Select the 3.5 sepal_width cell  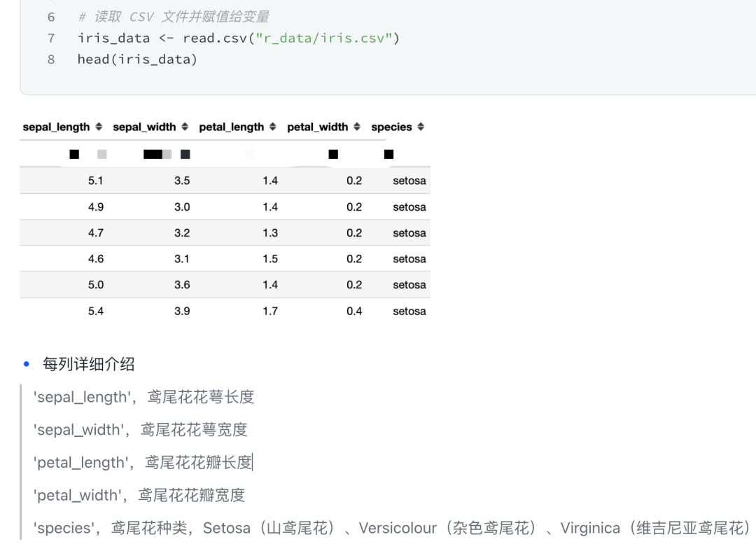pos(182,181)
